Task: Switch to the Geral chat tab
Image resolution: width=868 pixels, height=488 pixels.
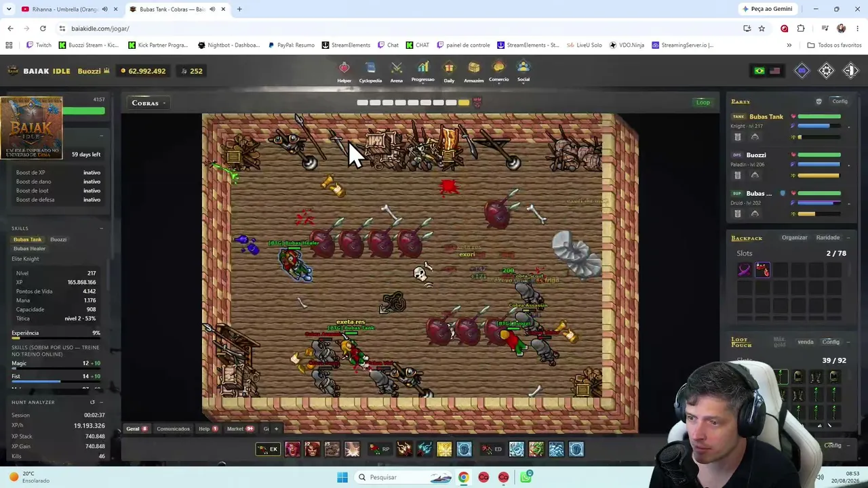Action: [136, 429]
